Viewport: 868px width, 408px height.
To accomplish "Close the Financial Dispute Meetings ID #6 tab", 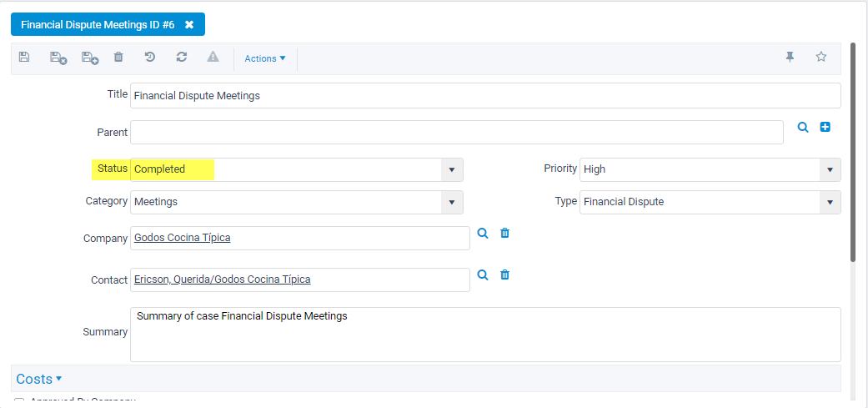I will pyautogui.click(x=189, y=25).
